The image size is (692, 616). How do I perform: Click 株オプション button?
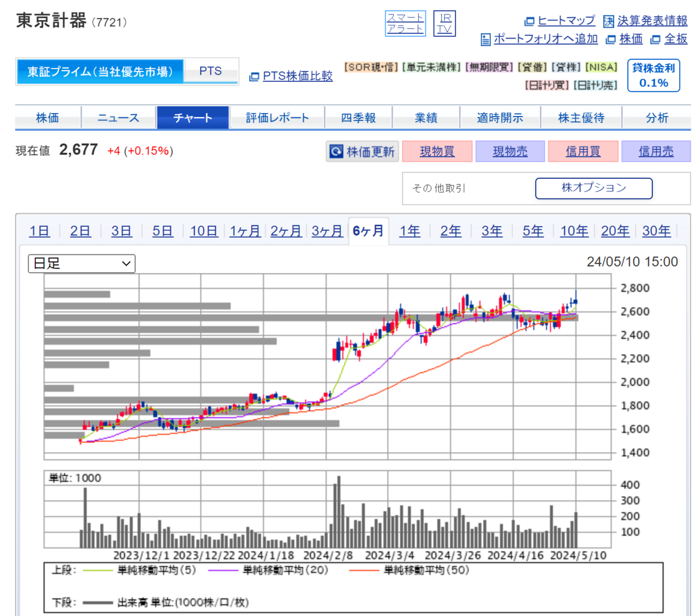594,188
